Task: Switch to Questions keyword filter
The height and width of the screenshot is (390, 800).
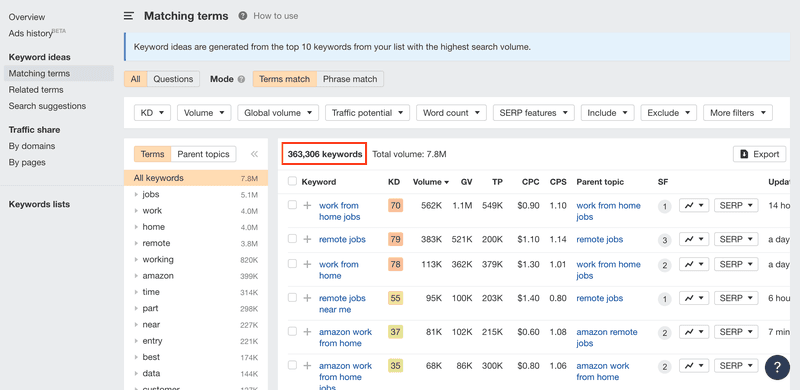Action: coord(173,79)
